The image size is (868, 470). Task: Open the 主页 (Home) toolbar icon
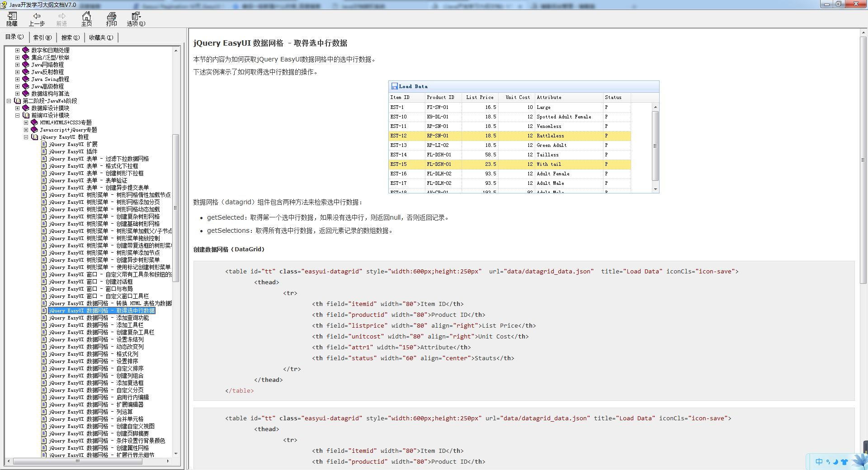[x=86, y=19]
